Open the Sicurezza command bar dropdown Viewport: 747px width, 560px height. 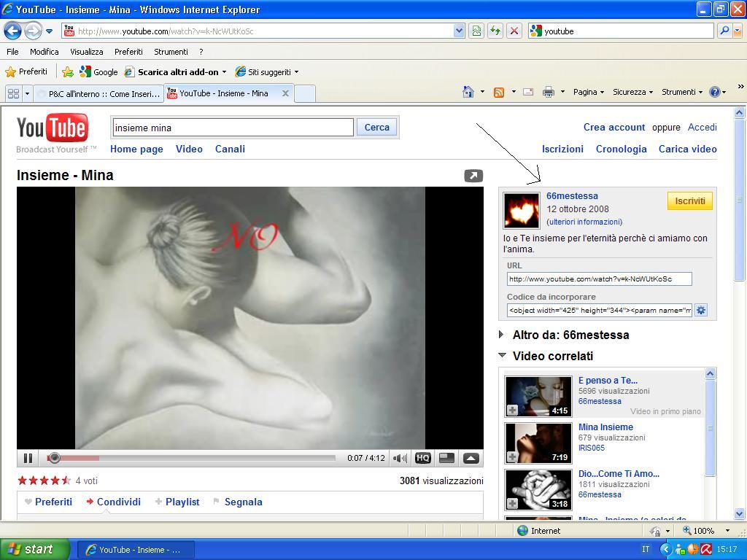(632, 92)
